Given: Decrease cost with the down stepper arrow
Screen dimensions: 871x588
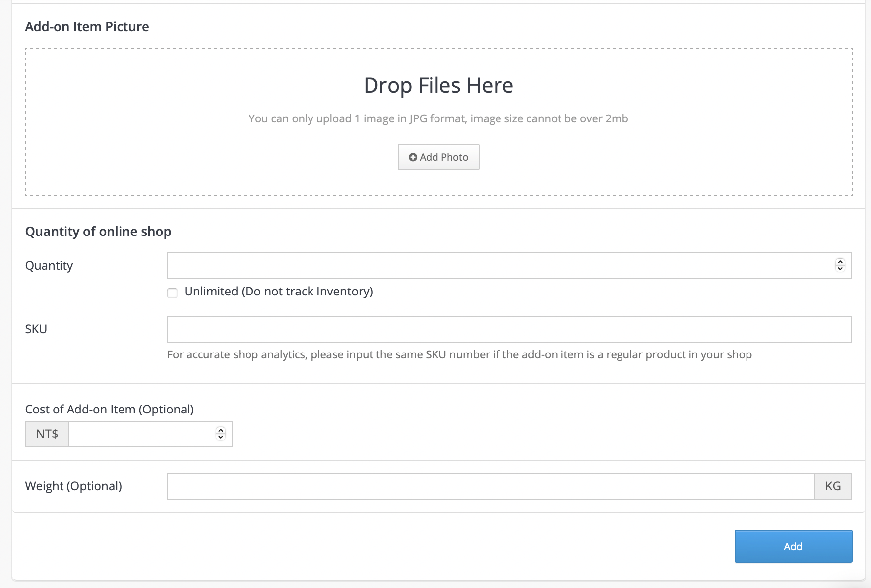Looking at the screenshot, I should [221, 437].
